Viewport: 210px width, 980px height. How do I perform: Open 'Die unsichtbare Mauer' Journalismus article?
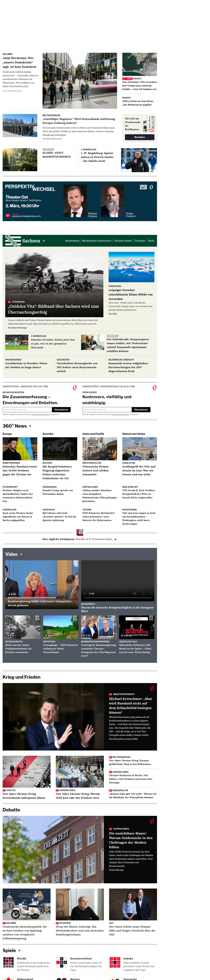point(131,840)
